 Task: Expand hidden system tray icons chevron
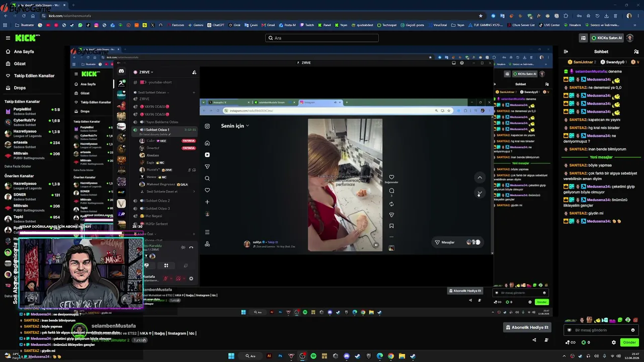[565, 356]
